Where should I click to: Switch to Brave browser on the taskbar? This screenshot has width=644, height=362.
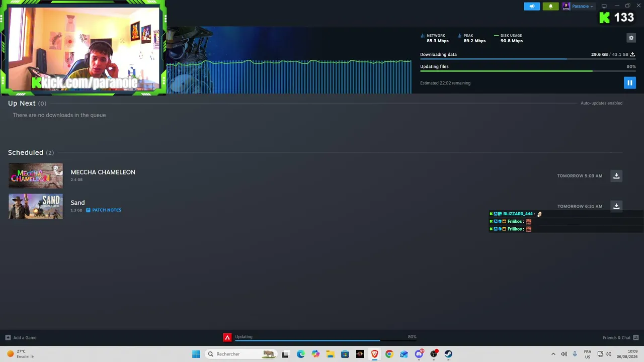click(x=374, y=354)
